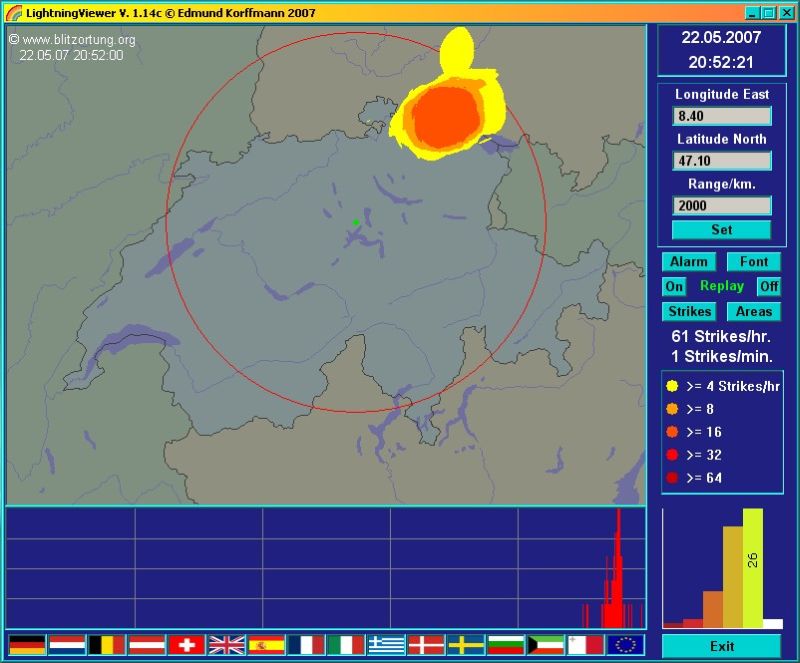Click the map timestamp 22.05.07 20:52:00
The width and height of the screenshot is (800, 663).
point(71,55)
